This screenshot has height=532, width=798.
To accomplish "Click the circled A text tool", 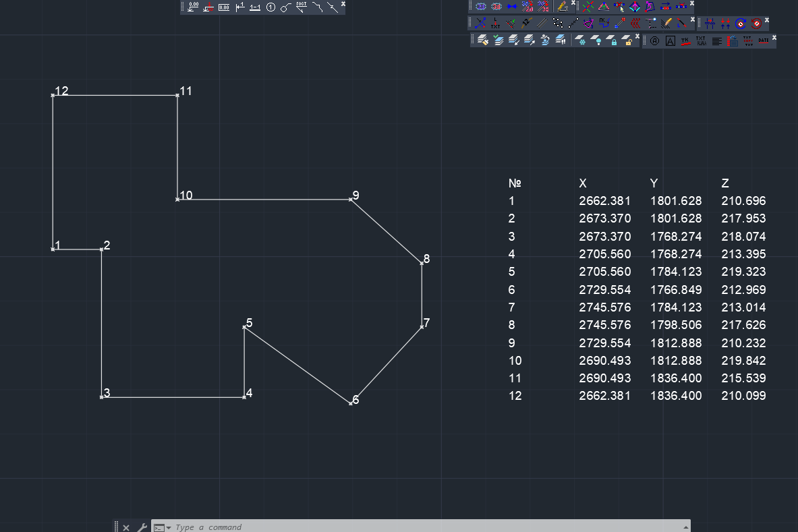I will click(x=654, y=41).
